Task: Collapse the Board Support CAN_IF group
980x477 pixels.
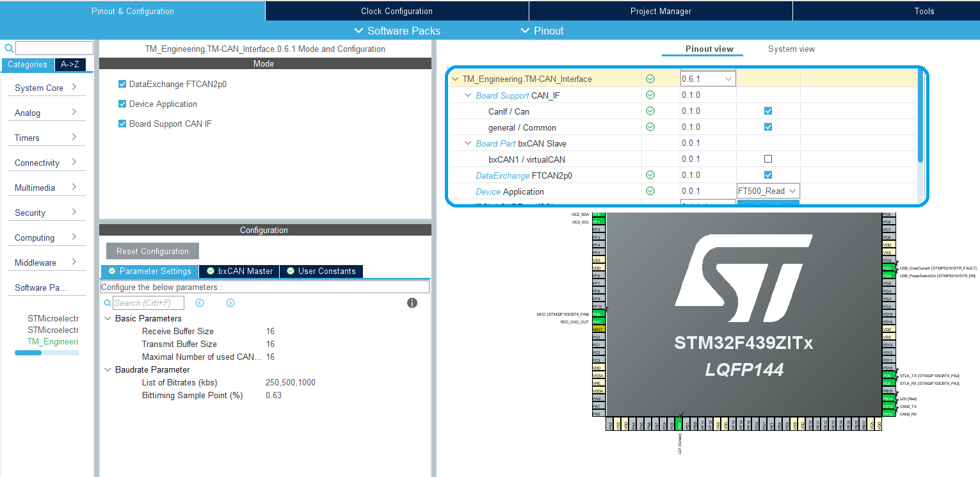Action: [x=468, y=95]
